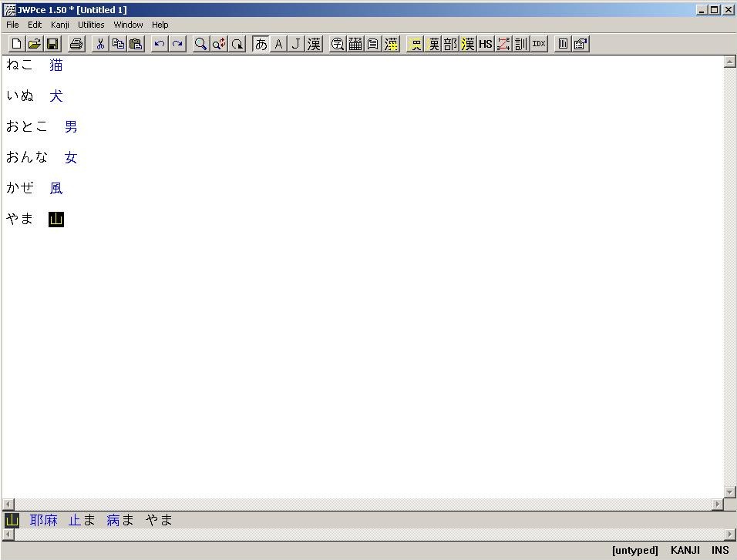The image size is (737, 560).
Task: Click the yellow-highlighted 漢 info icon
Action: pos(391,44)
